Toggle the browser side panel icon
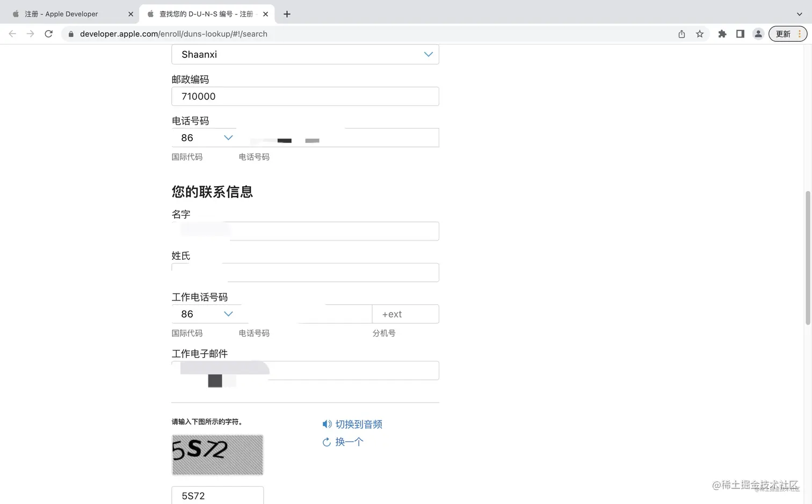This screenshot has height=504, width=812. pyautogui.click(x=740, y=34)
